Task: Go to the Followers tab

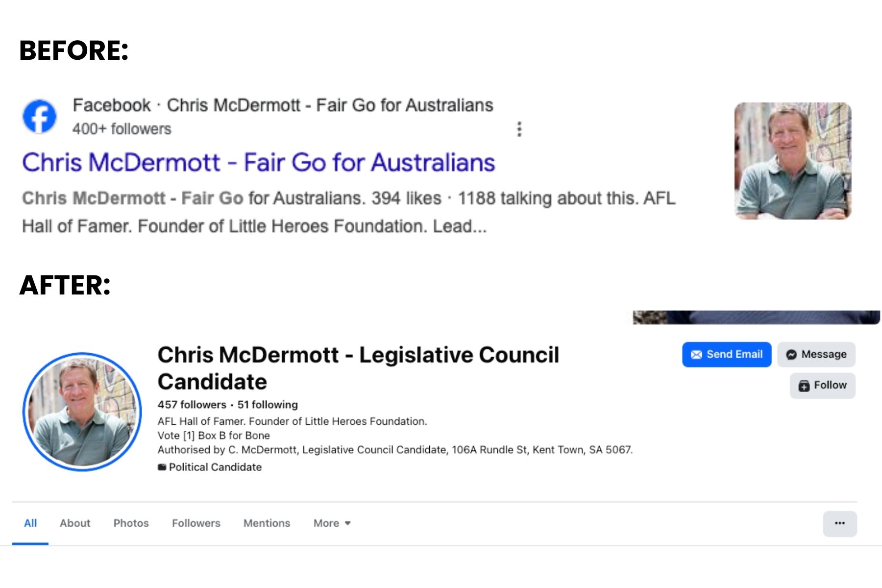Action: pyautogui.click(x=196, y=523)
